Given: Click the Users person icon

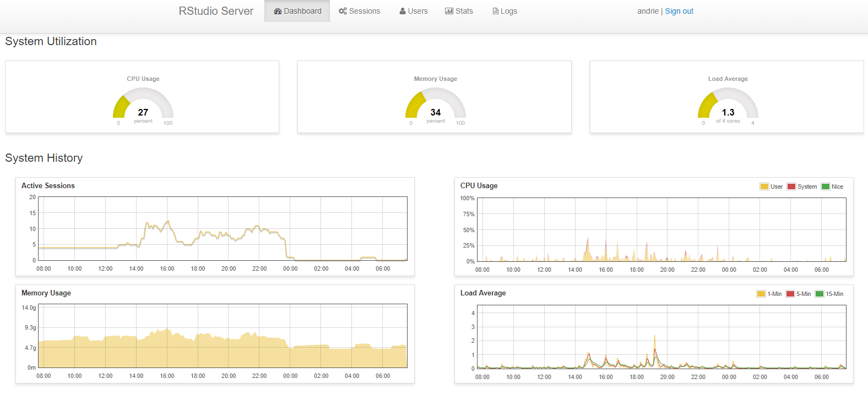Looking at the screenshot, I should (403, 11).
